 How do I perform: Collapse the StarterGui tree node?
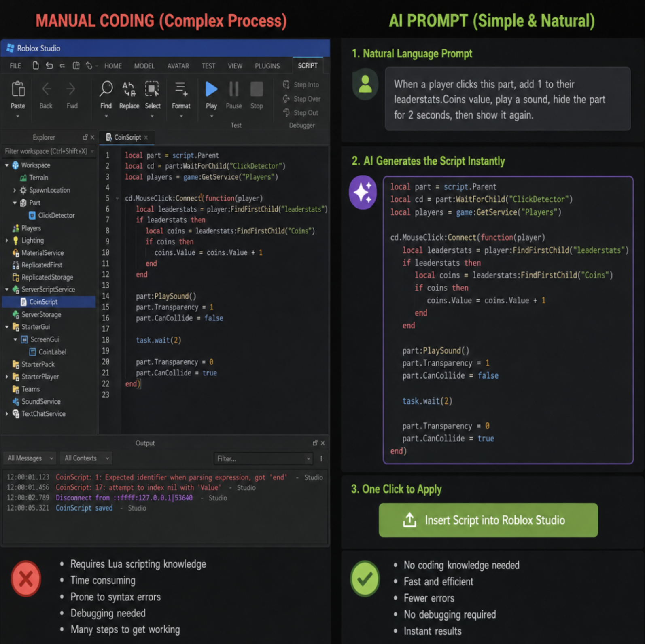[7, 327]
